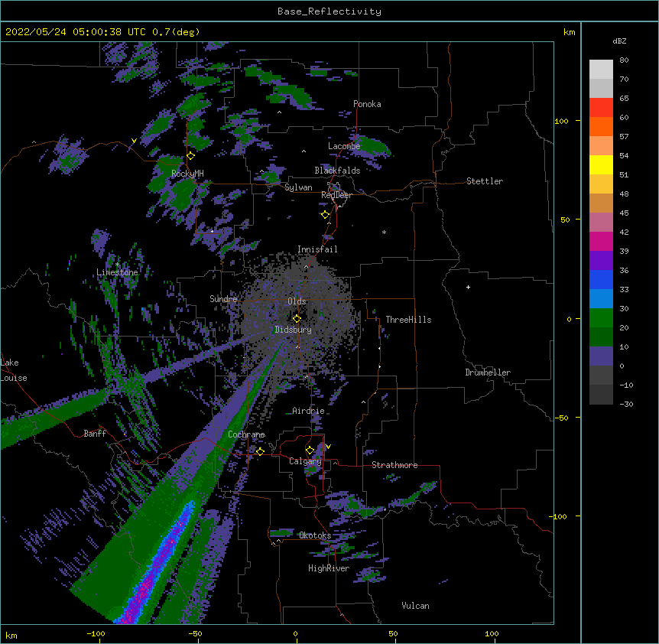Click the Okotoks label

click(x=315, y=535)
